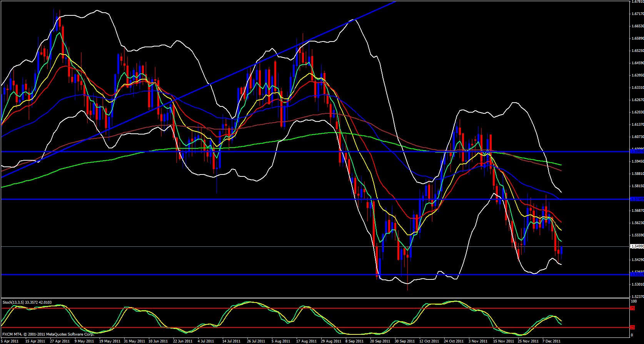Click the 7 Dec 2011 date label
This screenshot has height=344, width=644.
click(551, 341)
